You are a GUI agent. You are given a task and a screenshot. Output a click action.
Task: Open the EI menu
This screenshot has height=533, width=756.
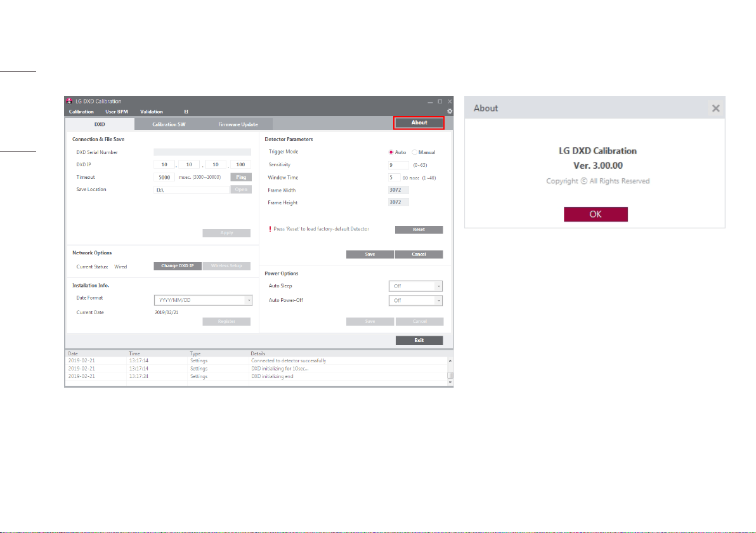tap(186, 112)
